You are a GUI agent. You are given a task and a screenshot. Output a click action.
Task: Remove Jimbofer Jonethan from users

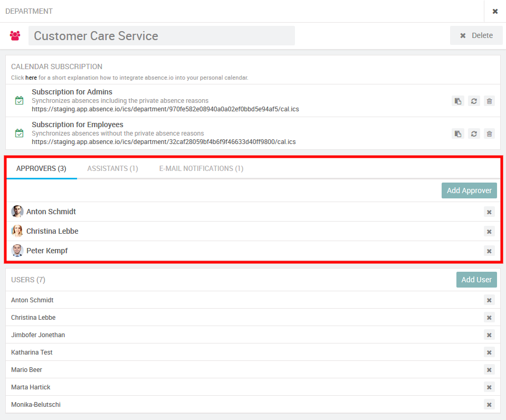click(x=489, y=335)
